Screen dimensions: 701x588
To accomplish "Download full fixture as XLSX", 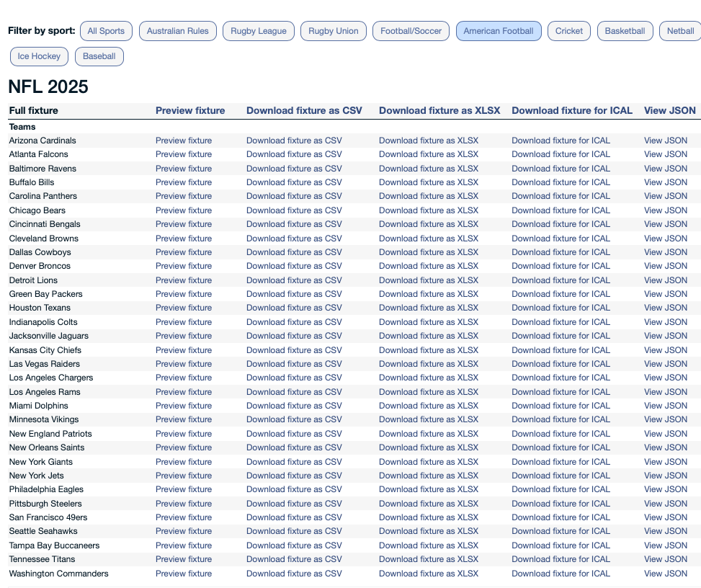I will coord(439,110).
